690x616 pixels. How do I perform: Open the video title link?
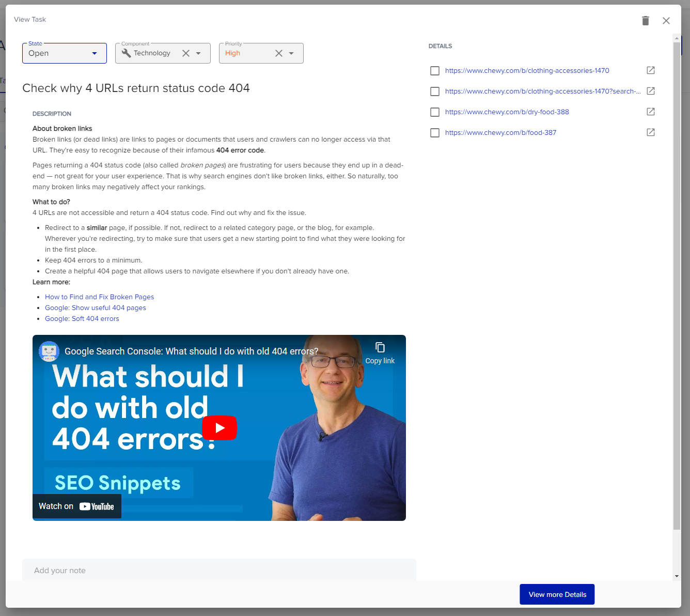192,351
